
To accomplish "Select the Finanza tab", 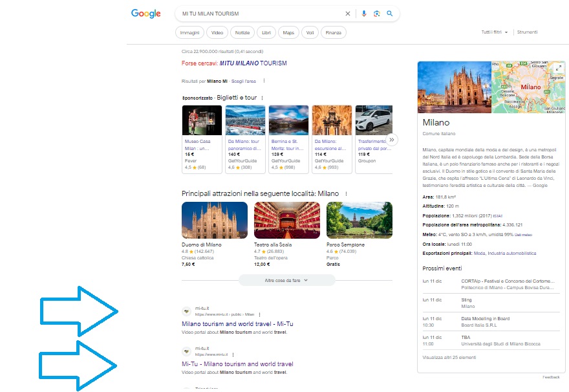I will click(334, 32).
